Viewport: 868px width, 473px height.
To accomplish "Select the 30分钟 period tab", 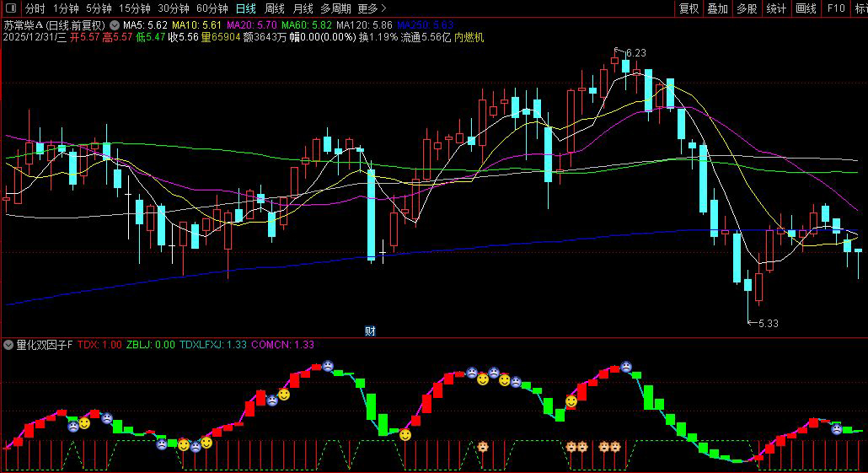I will 174,8.
